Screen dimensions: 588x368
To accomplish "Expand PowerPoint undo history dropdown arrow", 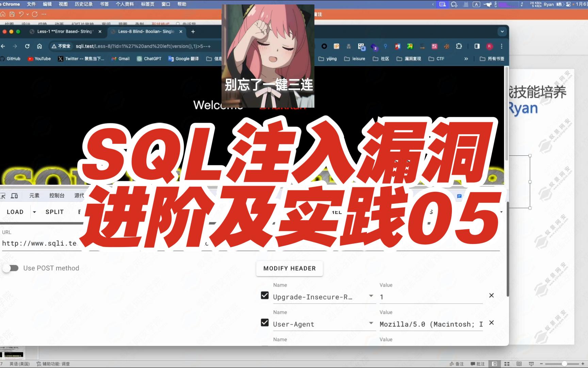I will tap(28, 15).
